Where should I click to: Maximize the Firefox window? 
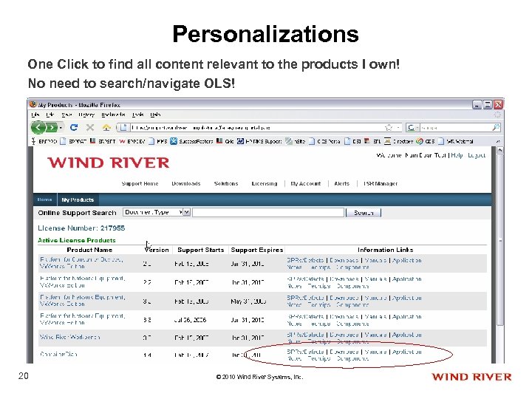point(487,104)
